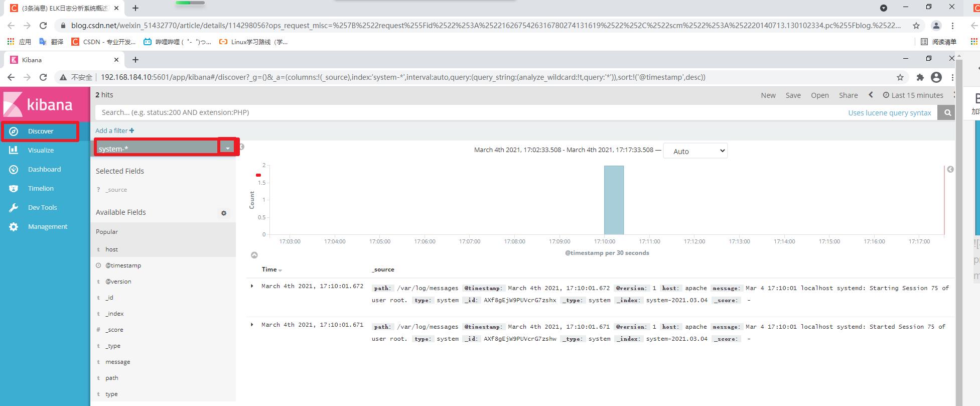The width and height of the screenshot is (980, 406).
Task: Collapse the fields sidebar arrow
Action: (241, 147)
